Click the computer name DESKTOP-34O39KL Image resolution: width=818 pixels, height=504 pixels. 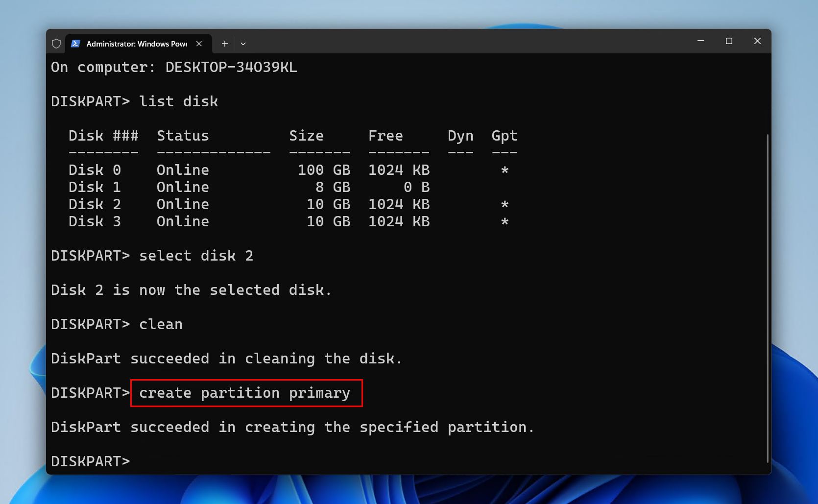(231, 67)
